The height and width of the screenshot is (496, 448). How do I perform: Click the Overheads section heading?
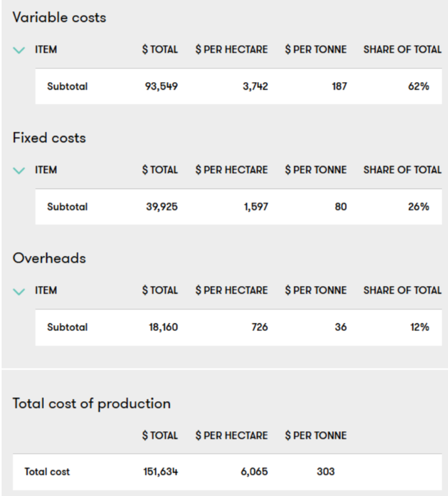click(49, 258)
